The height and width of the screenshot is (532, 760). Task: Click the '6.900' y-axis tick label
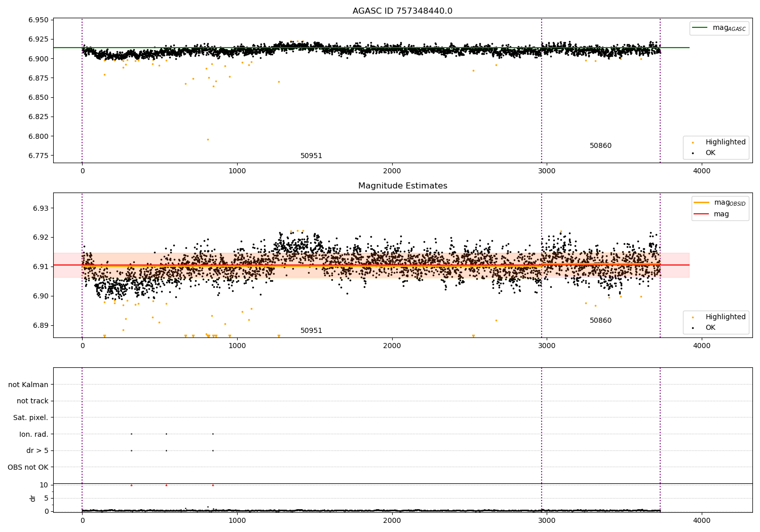click(x=39, y=59)
